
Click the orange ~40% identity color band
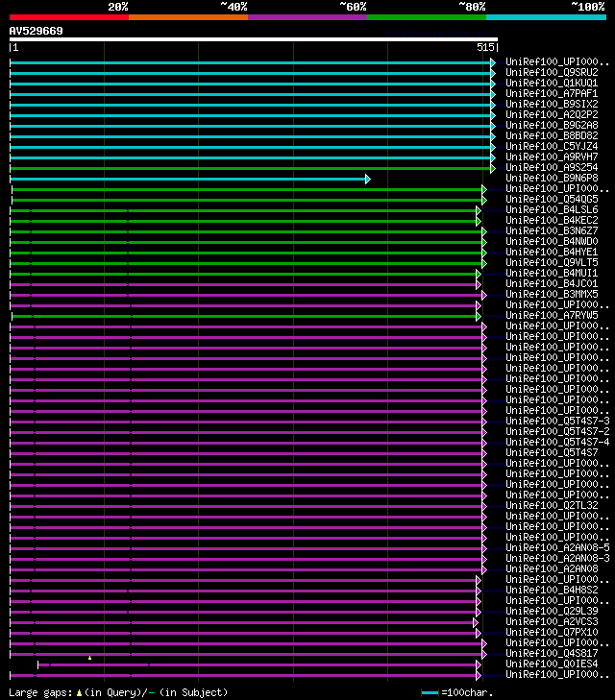[x=188, y=17]
